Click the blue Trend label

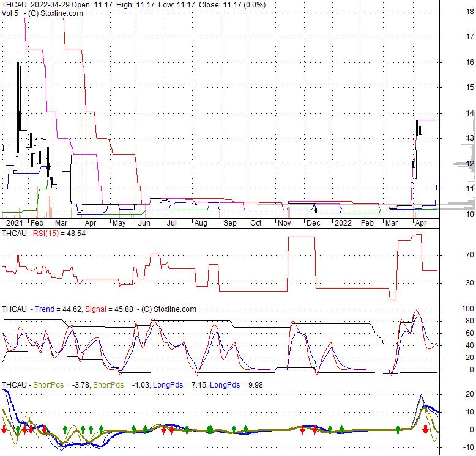pos(45,309)
